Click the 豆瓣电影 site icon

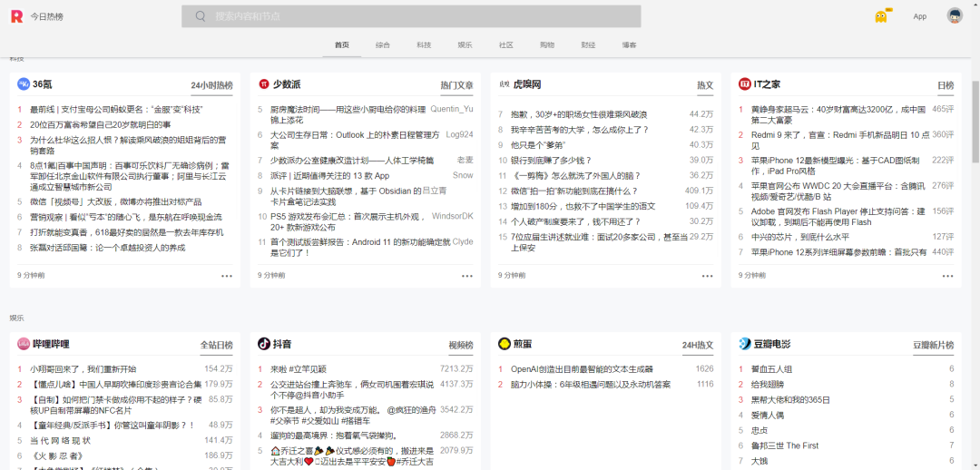point(745,344)
